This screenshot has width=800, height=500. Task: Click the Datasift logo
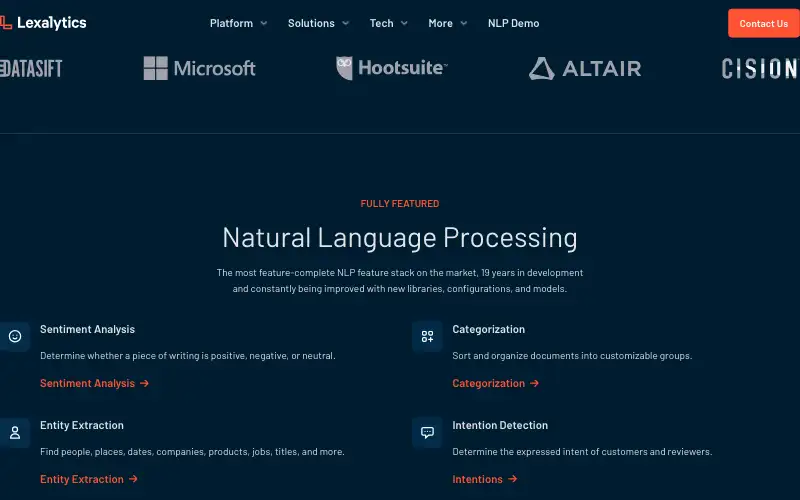click(31, 68)
